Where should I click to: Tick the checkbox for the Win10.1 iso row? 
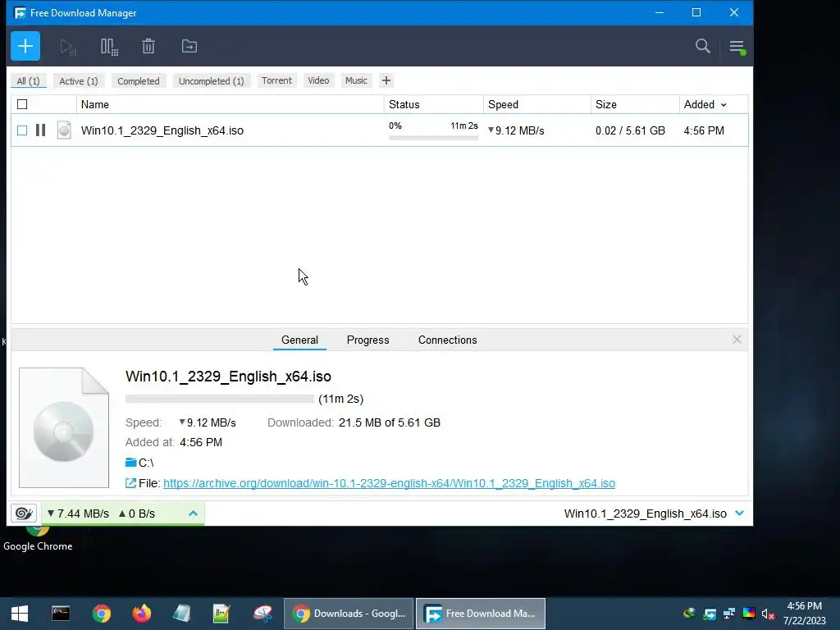[22, 130]
